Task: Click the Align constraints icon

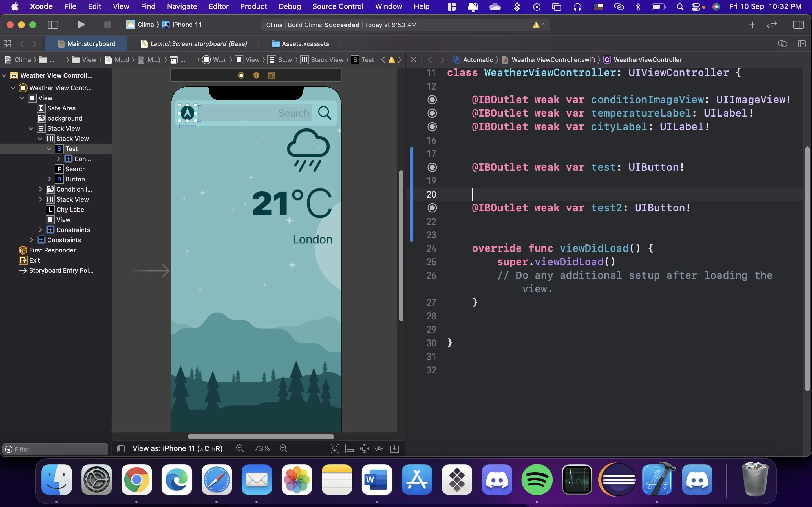Action: pyautogui.click(x=349, y=448)
